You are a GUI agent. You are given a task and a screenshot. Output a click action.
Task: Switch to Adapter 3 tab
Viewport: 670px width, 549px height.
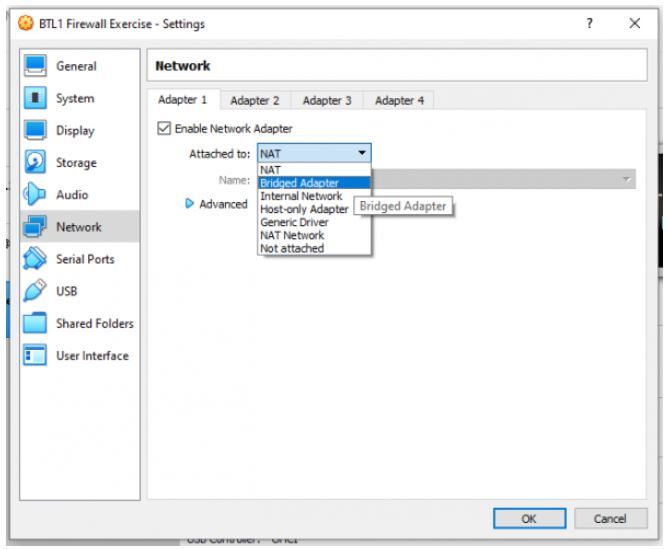pos(327,101)
